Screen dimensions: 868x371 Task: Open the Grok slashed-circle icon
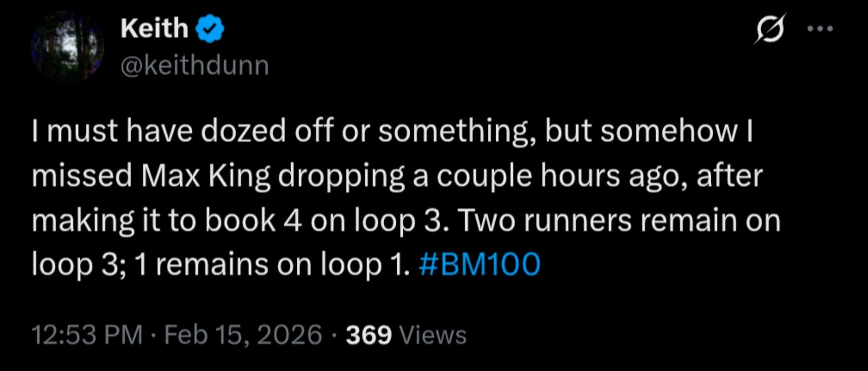coord(770,29)
